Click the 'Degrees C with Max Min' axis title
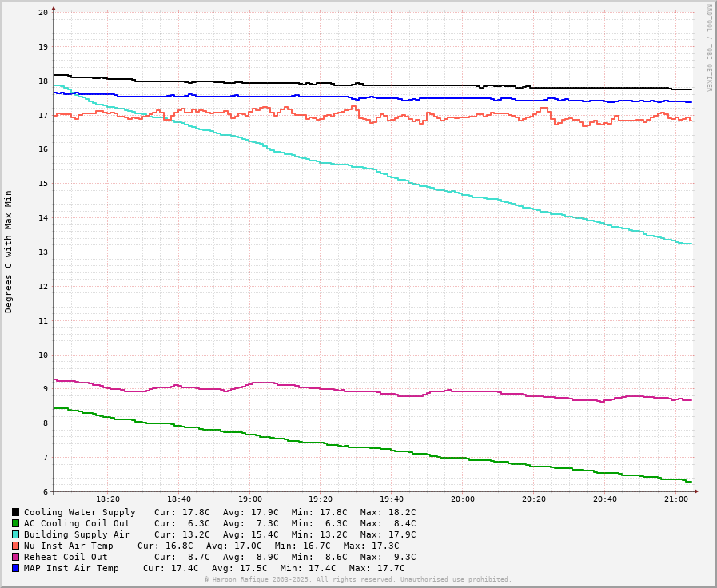This screenshot has height=588, width=717. tap(9, 251)
